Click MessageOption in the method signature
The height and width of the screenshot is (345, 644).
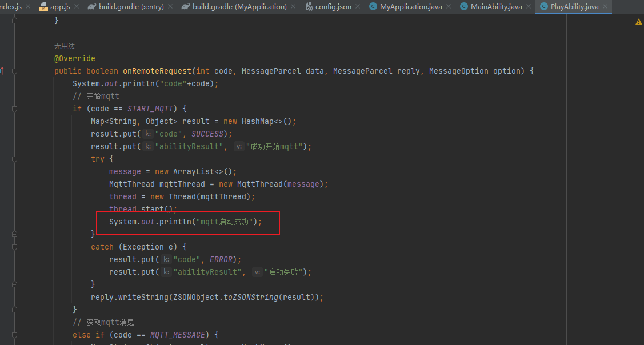pyautogui.click(x=458, y=71)
